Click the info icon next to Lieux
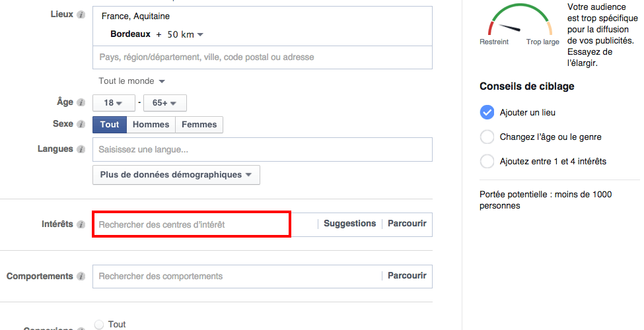 [x=81, y=15]
